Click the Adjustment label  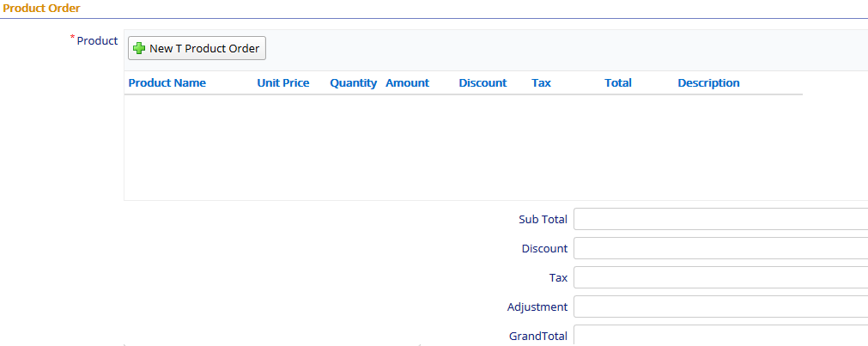click(x=537, y=307)
